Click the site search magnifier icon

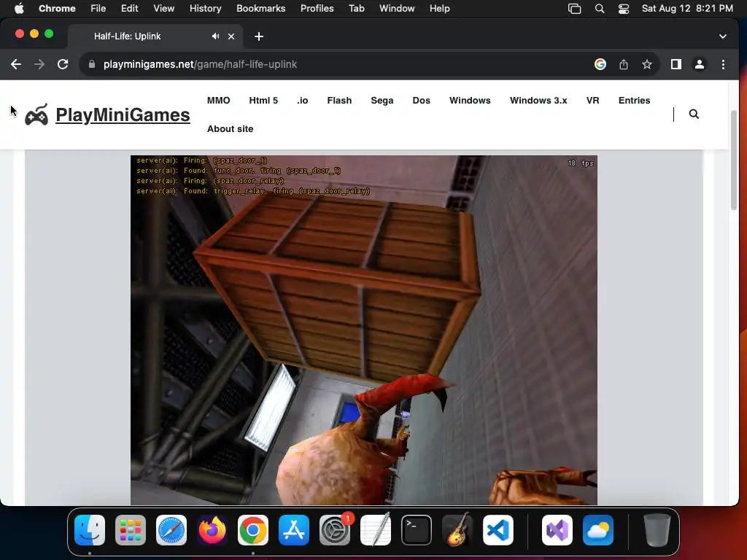pyautogui.click(x=694, y=114)
